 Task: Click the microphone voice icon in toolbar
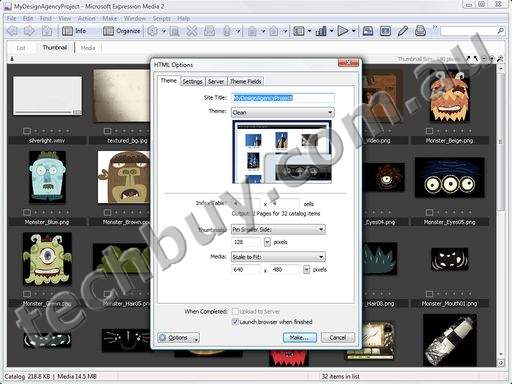[227, 31]
